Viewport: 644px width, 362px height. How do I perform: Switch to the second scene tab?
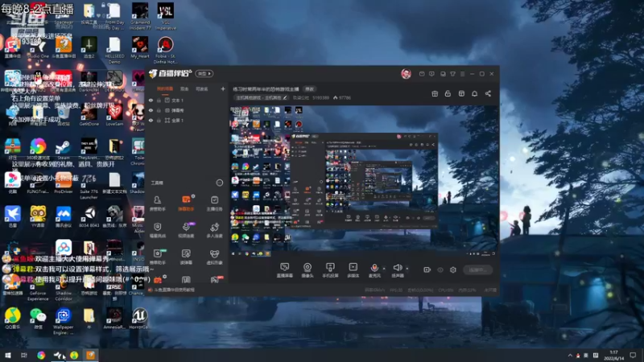(184, 88)
